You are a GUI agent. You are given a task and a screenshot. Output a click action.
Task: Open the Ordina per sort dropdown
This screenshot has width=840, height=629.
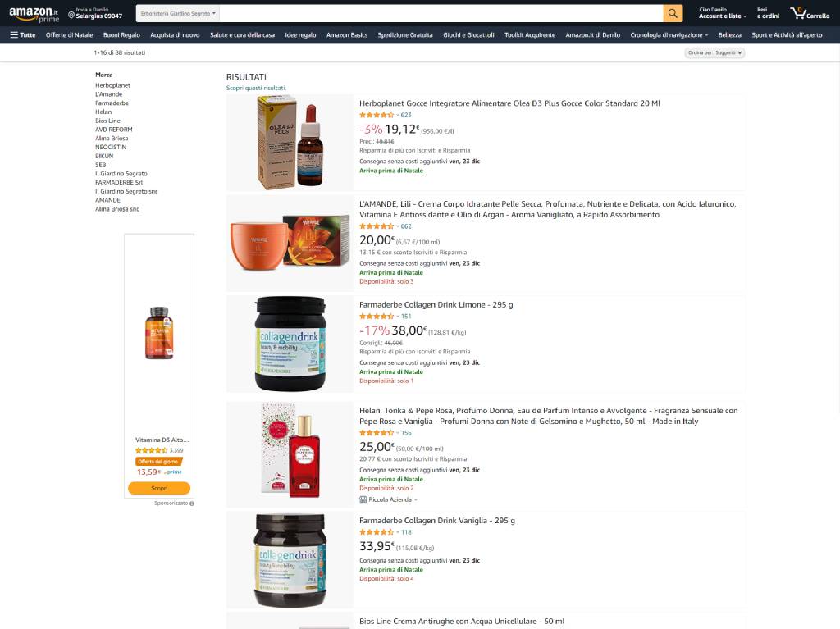point(714,52)
